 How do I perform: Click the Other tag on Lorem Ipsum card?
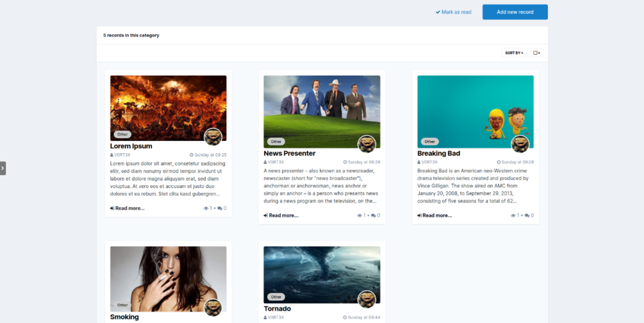click(122, 134)
